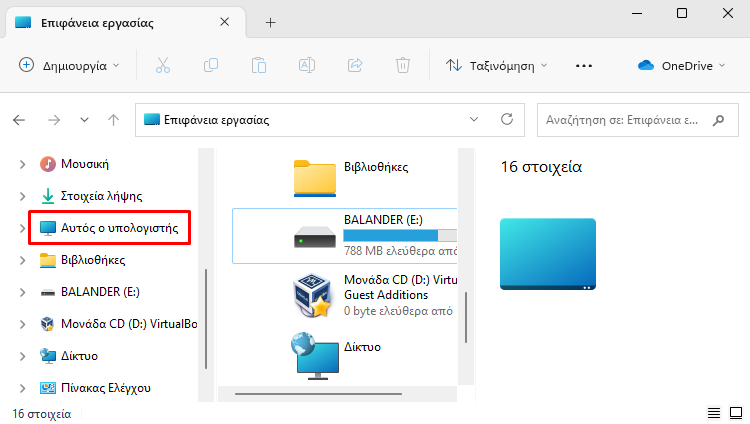Open address bar history dropdown chevron
Image resolution: width=750 pixels, height=424 pixels.
tap(474, 120)
